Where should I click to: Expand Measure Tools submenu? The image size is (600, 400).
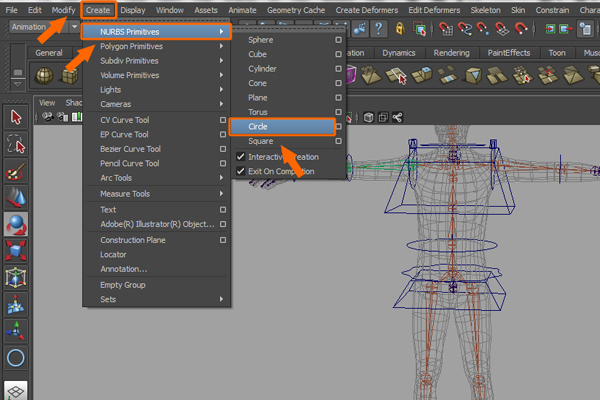tap(156, 194)
